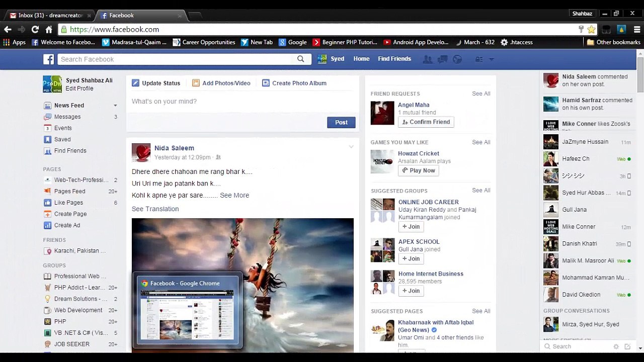This screenshot has width=644, height=362.
Task: Expand the News Feed options arrow
Action: [115, 106]
